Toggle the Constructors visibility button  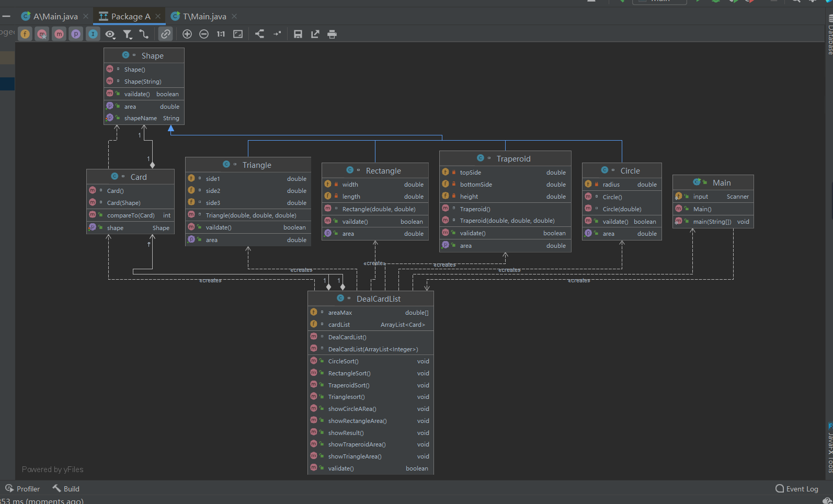click(x=42, y=35)
